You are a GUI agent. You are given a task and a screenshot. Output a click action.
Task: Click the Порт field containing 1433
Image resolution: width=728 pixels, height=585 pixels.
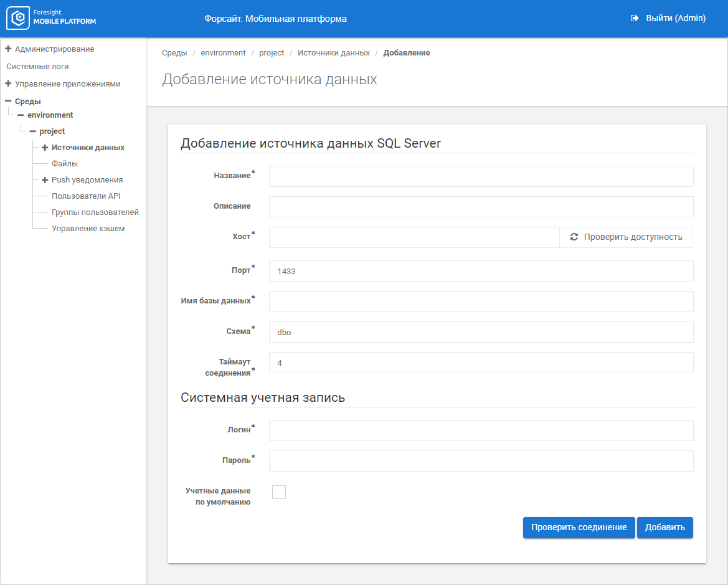coord(481,271)
